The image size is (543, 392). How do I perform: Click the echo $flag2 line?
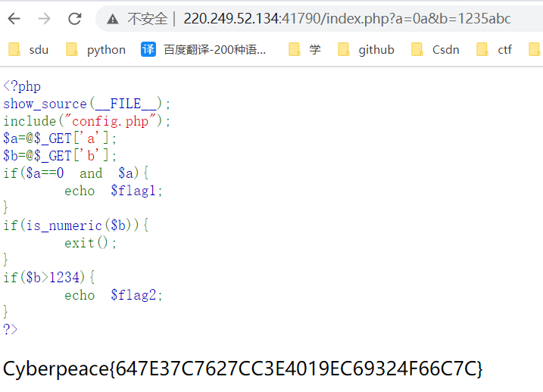[x=114, y=295]
